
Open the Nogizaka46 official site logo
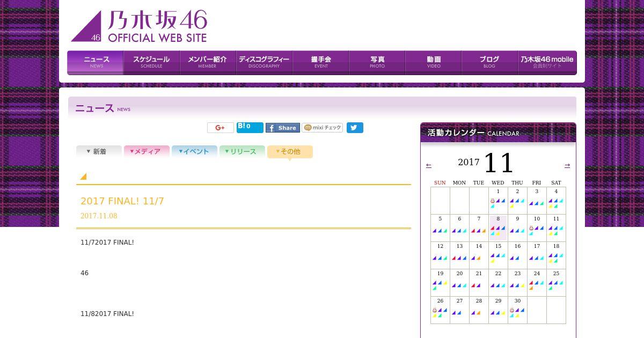(139, 26)
